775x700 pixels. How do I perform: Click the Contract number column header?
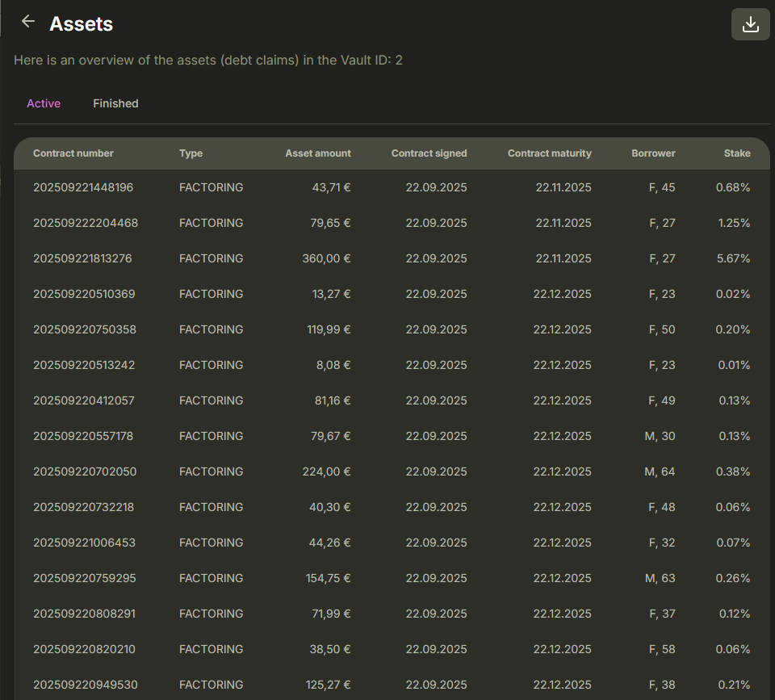73,153
